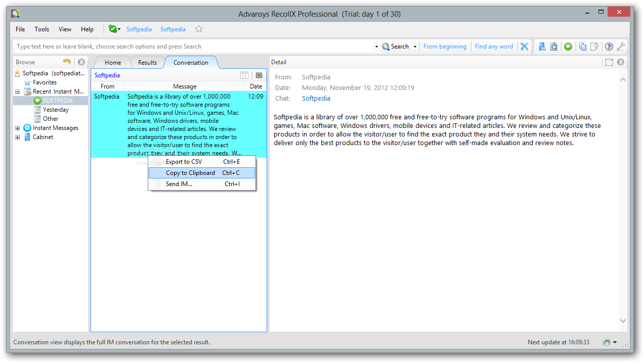The image size is (644, 363).
Task: Click the column layout icon in Conversation
Action: (x=244, y=75)
